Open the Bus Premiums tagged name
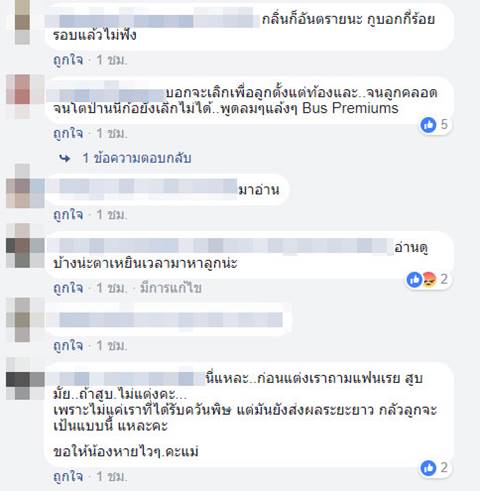This screenshot has width=480, height=491. [350, 108]
